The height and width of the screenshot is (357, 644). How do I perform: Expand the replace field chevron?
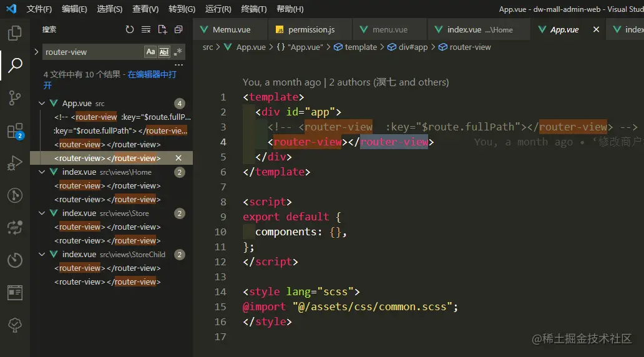36,52
